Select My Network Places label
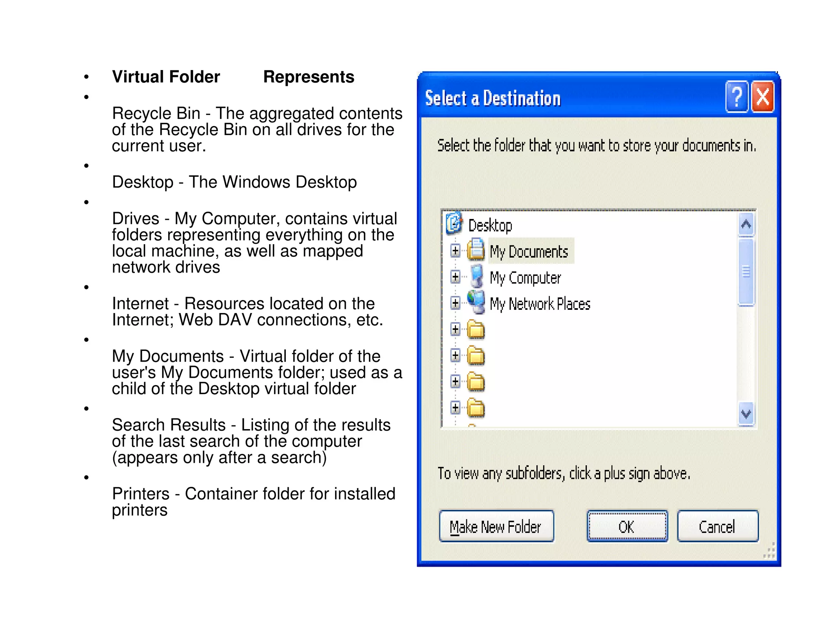This screenshot has height=644, width=834. pos(540,304)
